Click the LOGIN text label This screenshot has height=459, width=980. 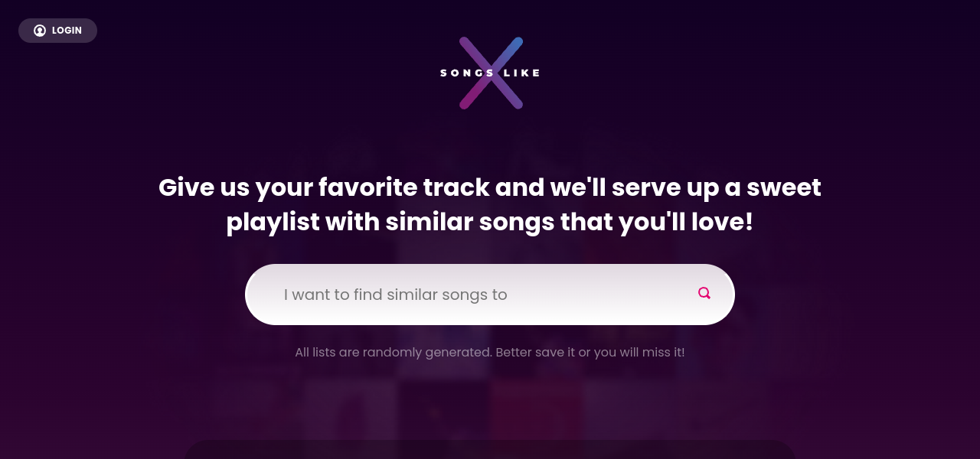point(67,31)
